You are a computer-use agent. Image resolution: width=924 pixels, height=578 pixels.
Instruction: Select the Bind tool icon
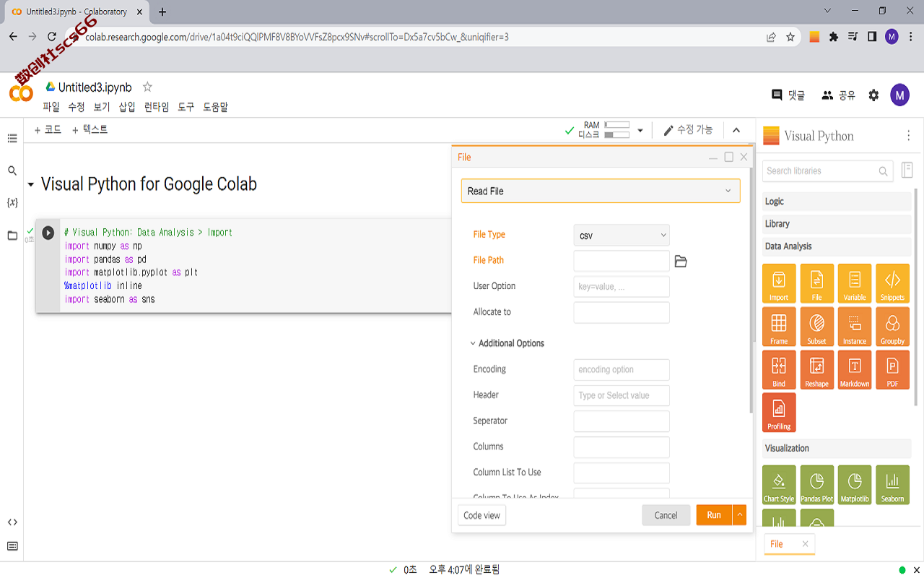point(779,370)
